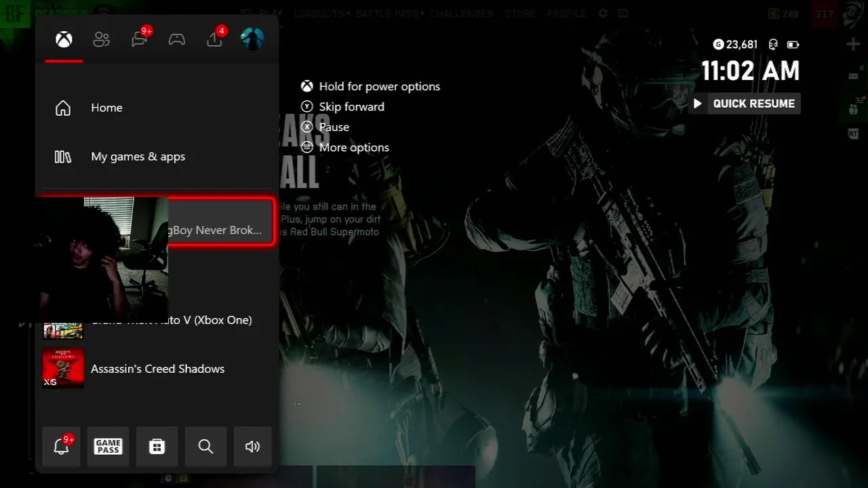
Task: Click the Grand Theft Auto V thumbnail
Action: pos(63,330)
